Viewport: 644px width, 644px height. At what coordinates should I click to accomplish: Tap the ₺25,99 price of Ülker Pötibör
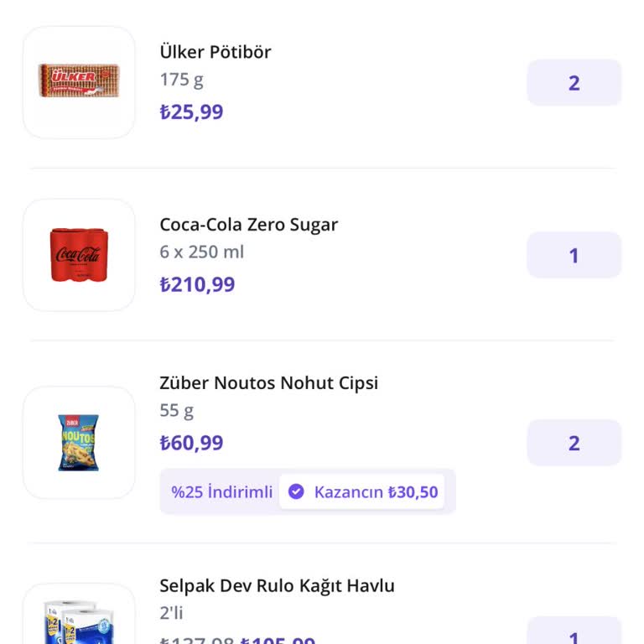tap(192, 112)
